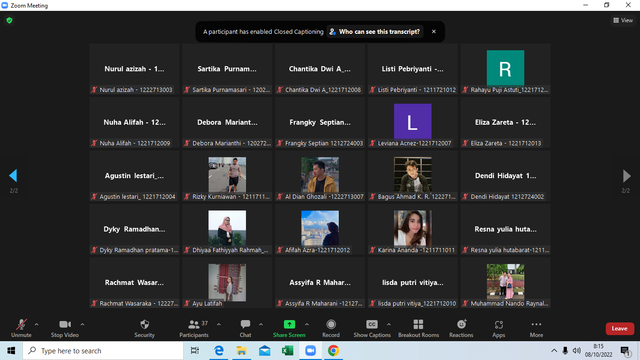Expand video options arrow next to Stop Video
This screenshot has height=360, width=640.
pyautogui.click(x=82, y=324)
